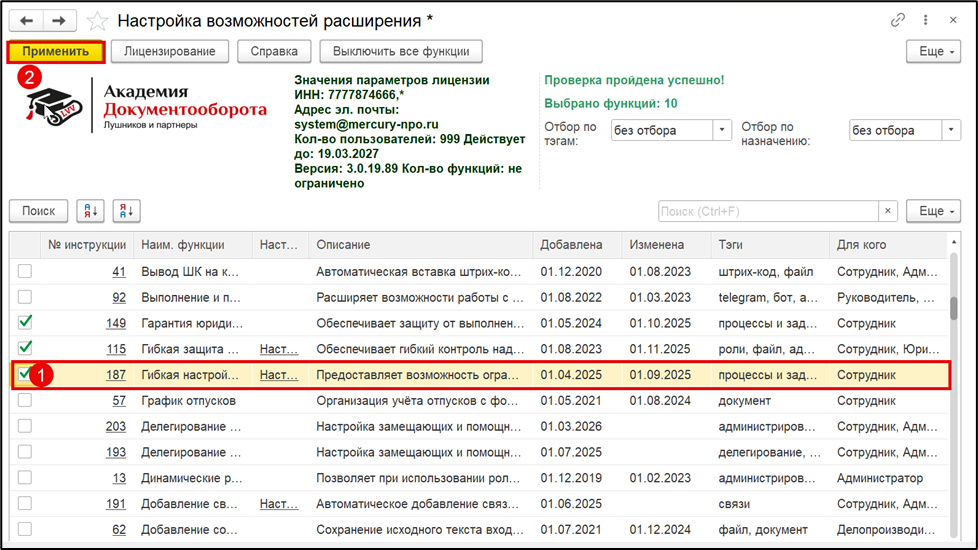Viewport: 978px width, 550px height.
Task: Check box for instruction 203 row
Action: 25,426
